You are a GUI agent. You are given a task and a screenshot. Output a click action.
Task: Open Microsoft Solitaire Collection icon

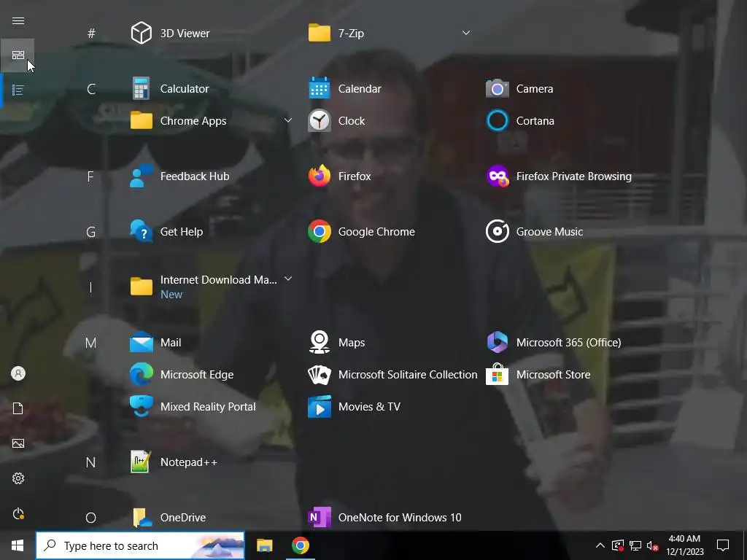[x=320, y=375]
